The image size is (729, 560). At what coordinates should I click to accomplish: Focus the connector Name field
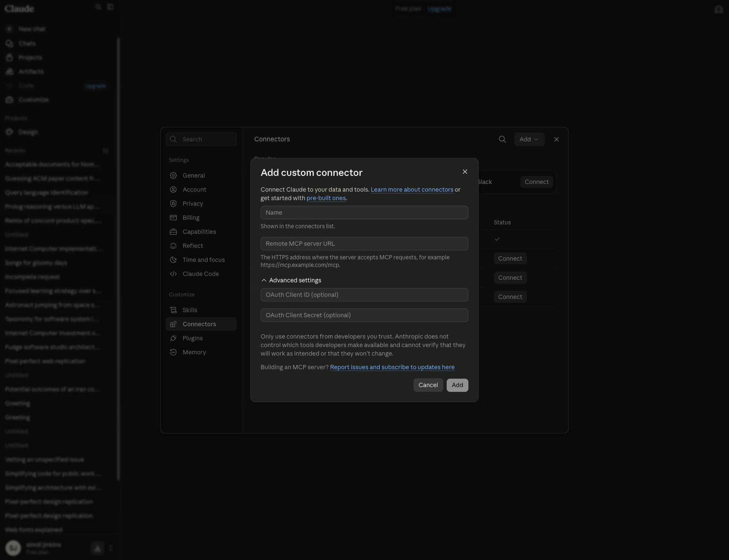coord(364,213)
